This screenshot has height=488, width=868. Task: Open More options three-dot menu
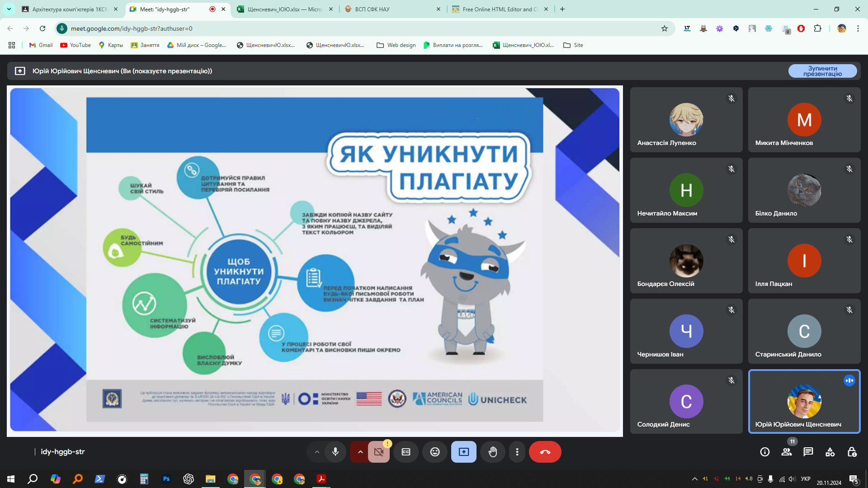click(x=517, y=452)
